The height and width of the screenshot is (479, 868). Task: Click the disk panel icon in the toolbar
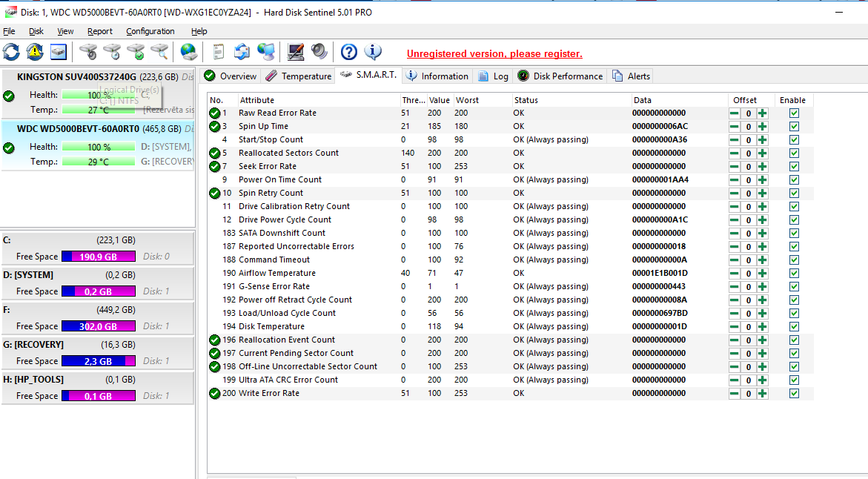tap(58, 52)
